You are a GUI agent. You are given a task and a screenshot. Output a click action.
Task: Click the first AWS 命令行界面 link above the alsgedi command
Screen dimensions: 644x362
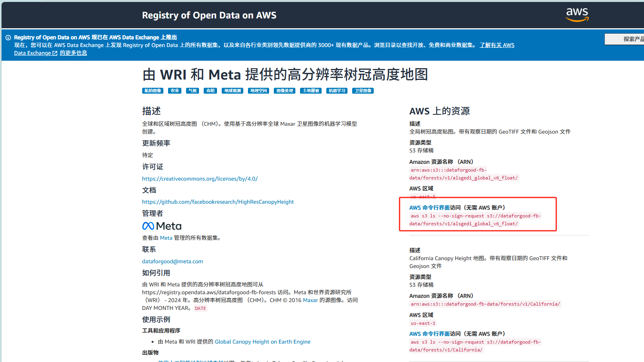[430, 208]
